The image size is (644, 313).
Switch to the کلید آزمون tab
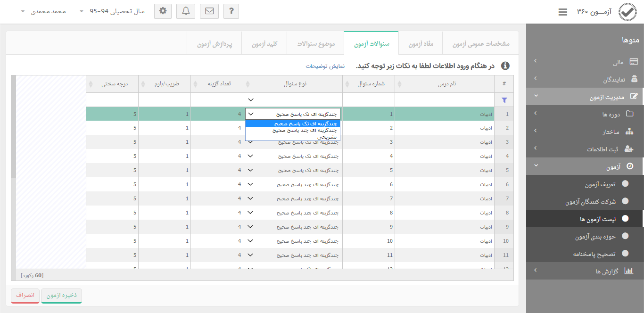(x=264, y=44)
